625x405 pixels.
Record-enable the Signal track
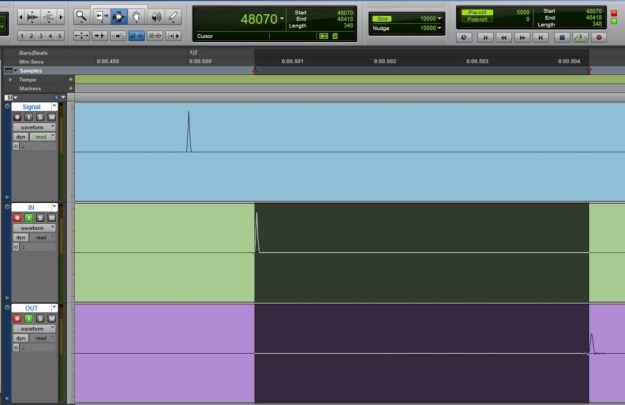pos(17,117)
